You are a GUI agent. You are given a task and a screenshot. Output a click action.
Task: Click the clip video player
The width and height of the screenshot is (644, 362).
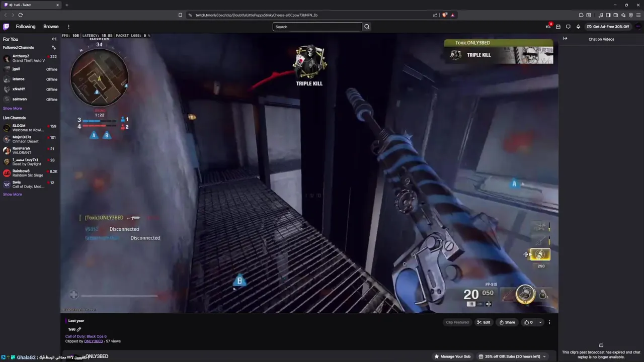pos(309,173)
